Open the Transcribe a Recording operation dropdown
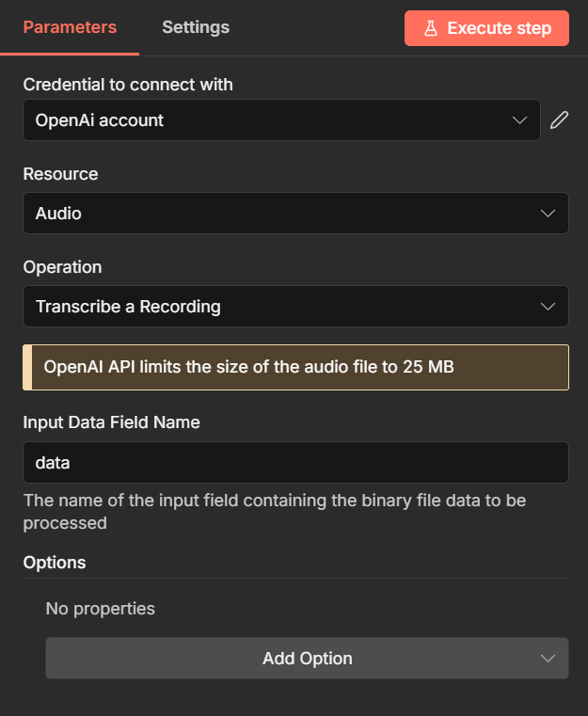Image resolution: width=588 pixels, height=716 pixels. click(282, 307)
